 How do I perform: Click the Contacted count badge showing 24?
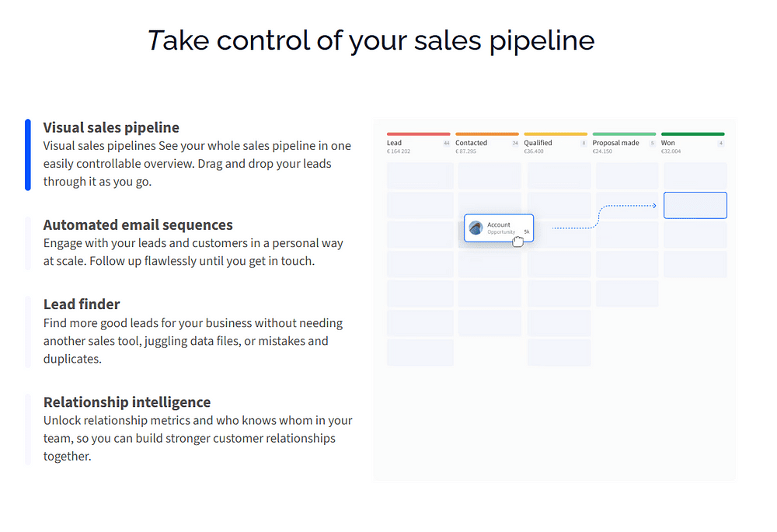(x=515, y=143)
